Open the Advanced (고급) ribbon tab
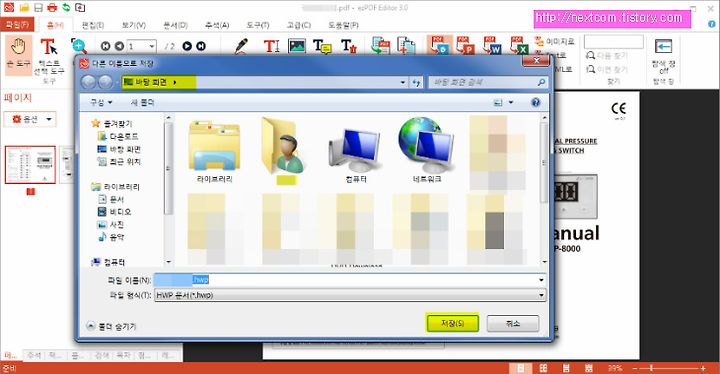This screenshot has height=374, width=720. point(299,25)
